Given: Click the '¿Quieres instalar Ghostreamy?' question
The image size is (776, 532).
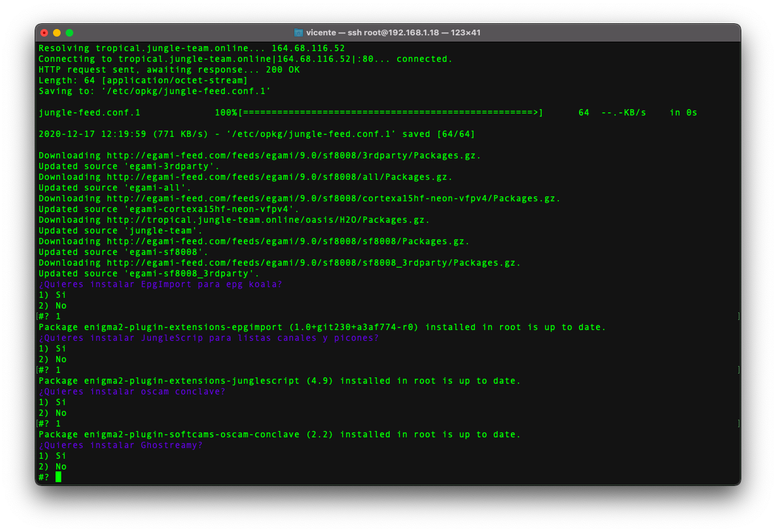Looking at the screenshot, I should [121, 446].
